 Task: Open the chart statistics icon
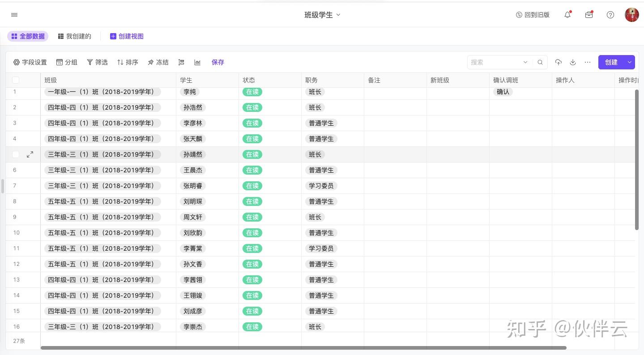197,62
